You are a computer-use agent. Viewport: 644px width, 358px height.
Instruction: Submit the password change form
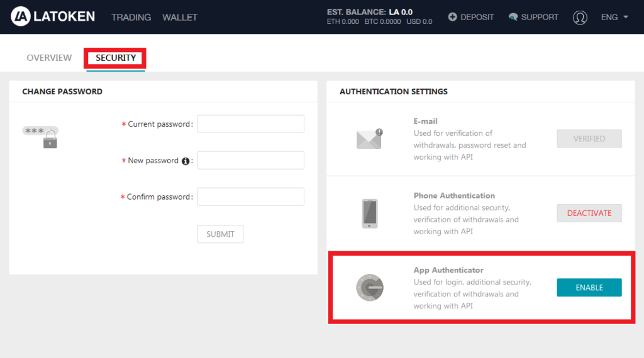[220, 234]
